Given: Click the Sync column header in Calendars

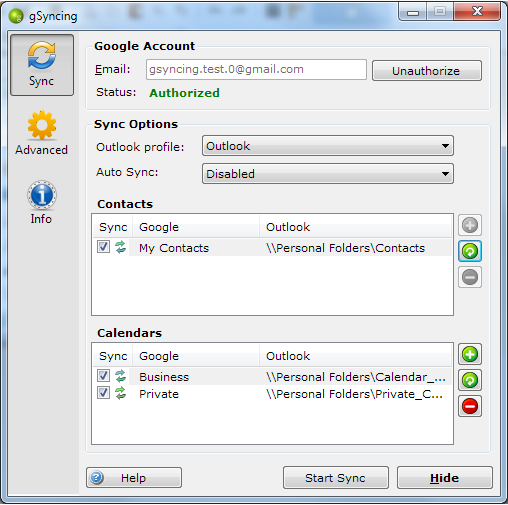Looking at the screenshot, I should [x=113, y=356].
